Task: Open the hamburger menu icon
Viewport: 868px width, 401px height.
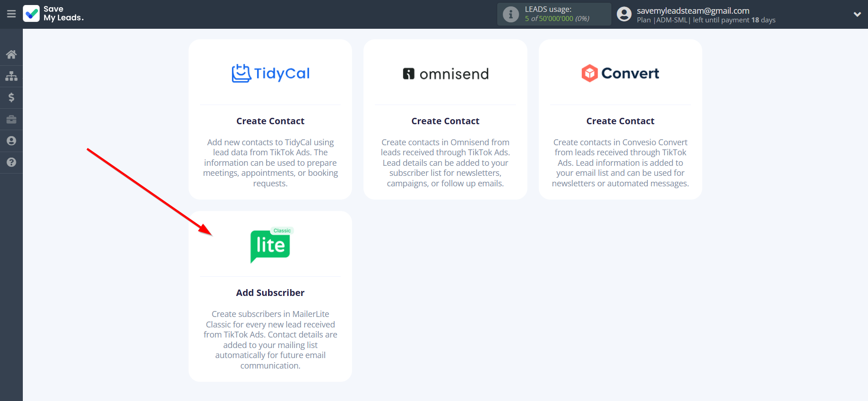Action: tap(11, 14)
